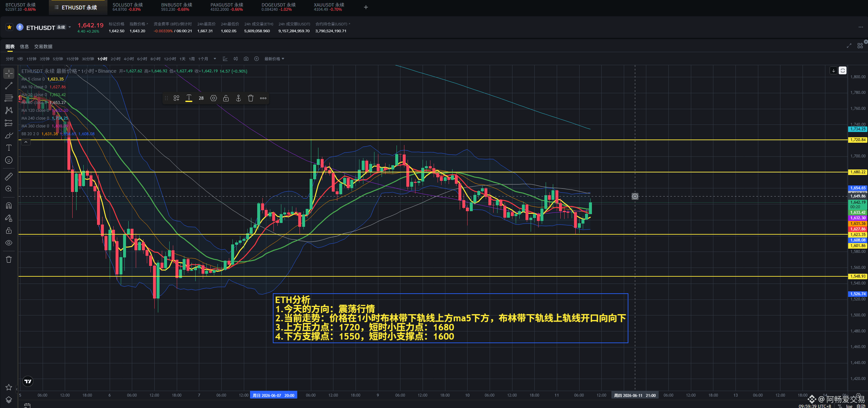Toggle visibility of all drawings
The height and width of the screenshot is (408, 868).
pyautogui.click(x=9, y=243)
